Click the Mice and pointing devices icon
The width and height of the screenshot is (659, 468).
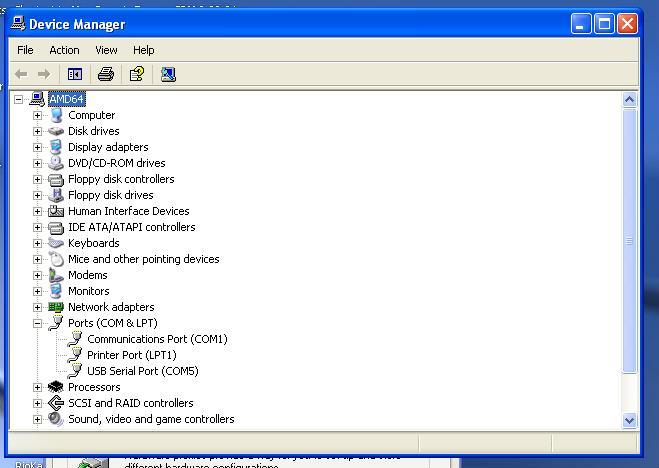click(56, 259)
